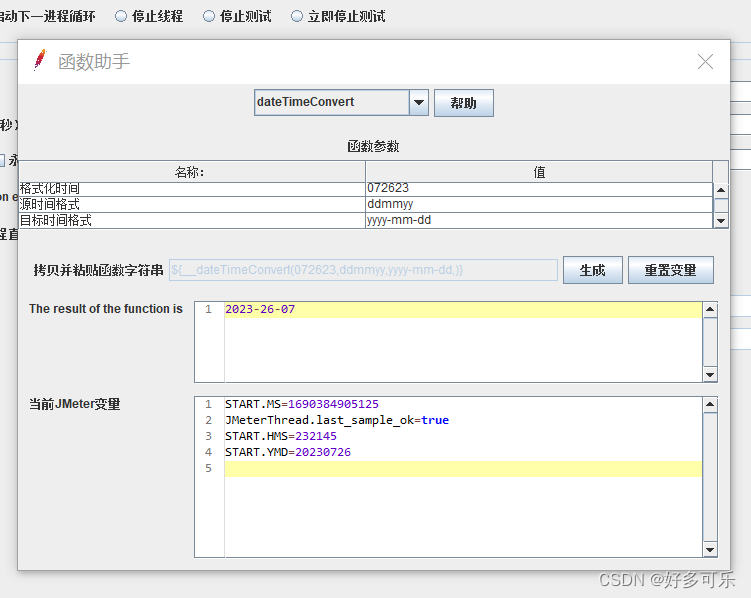Open the 帮助 help button
This screenshot has height=598, width=751.
464,103
